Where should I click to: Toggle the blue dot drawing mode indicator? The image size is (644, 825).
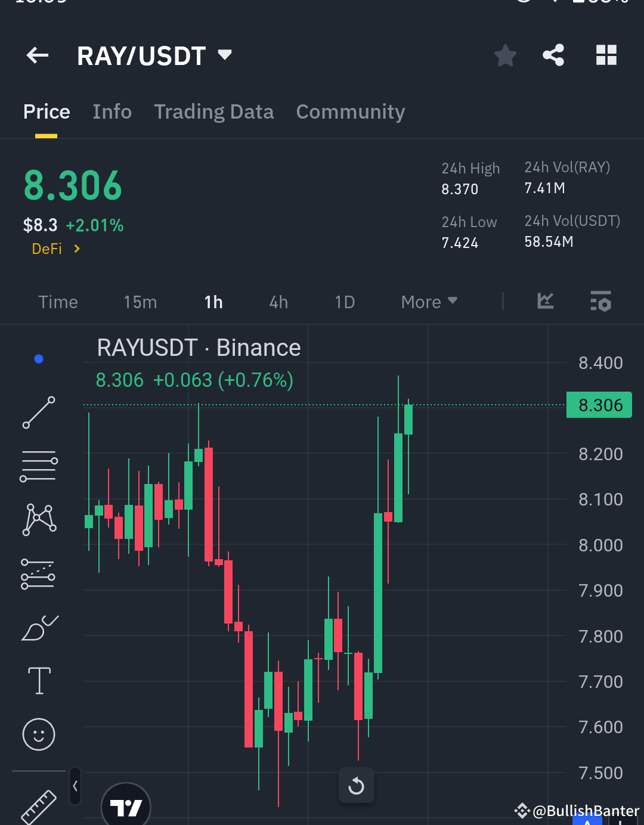39,358
